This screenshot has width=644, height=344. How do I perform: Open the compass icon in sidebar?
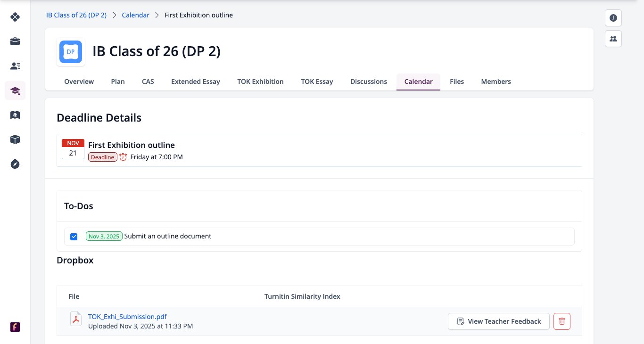(15, 164)
